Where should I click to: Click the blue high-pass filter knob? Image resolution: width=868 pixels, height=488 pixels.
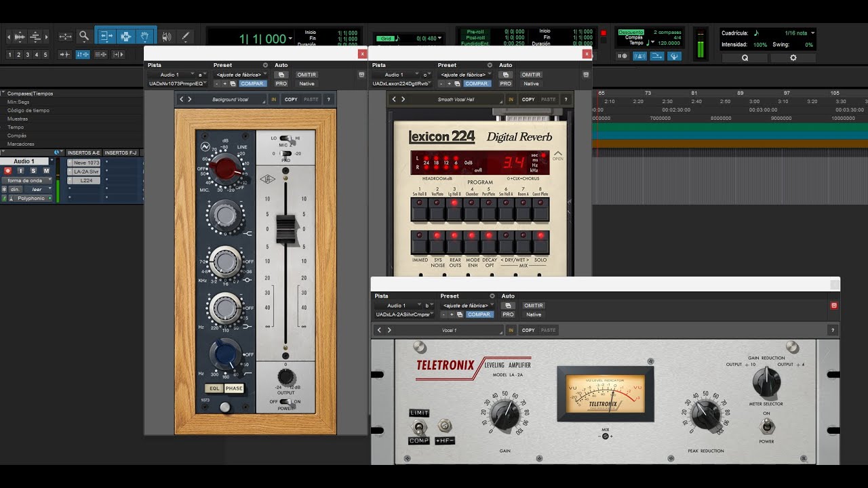(x=224, y=354)
